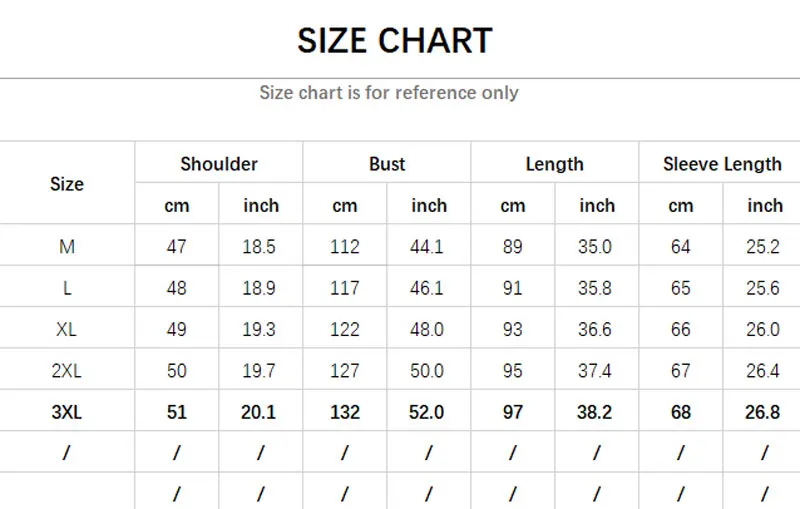
Task: Click the SIZE CHART title
Action: tap(394, 41)
